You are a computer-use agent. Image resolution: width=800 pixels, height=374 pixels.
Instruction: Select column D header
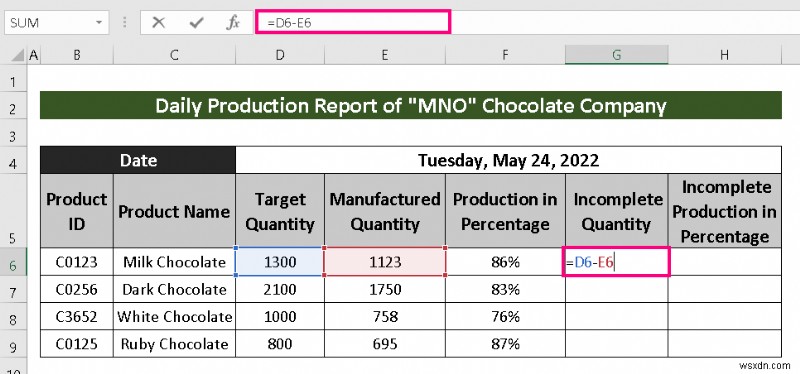(x=280, y=55)
